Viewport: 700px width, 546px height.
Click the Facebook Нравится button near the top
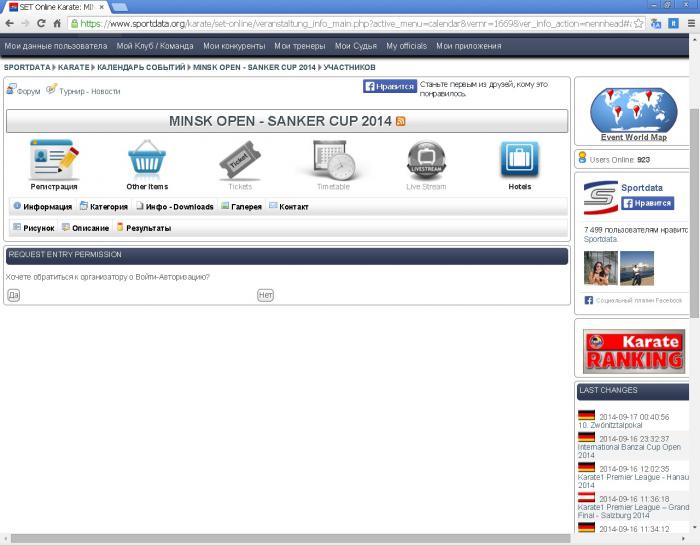[x=390, y=86]
